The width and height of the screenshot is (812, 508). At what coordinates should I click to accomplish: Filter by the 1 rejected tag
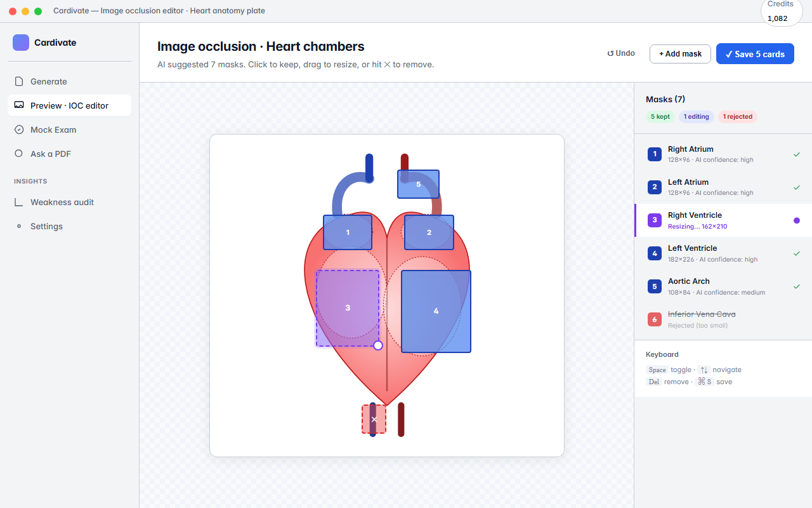pos(738,117)
